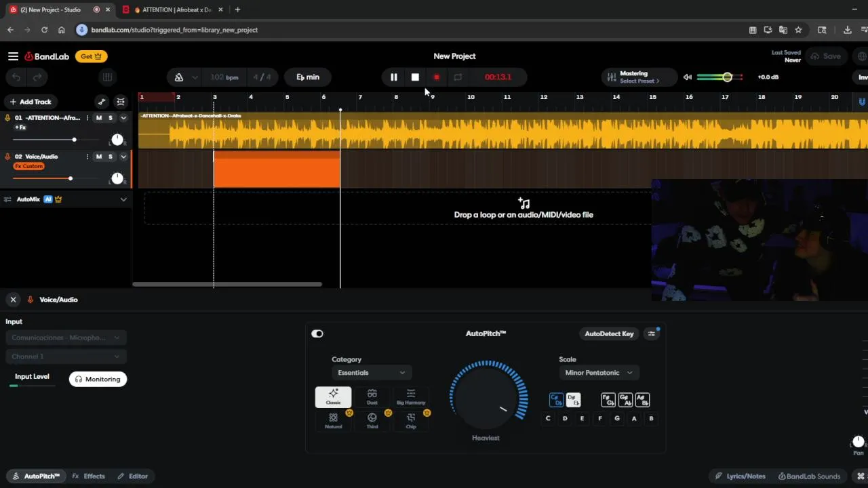Switch to the AutoPitch tab
Viewport: 868px width, 488px height.
(35, 476)
